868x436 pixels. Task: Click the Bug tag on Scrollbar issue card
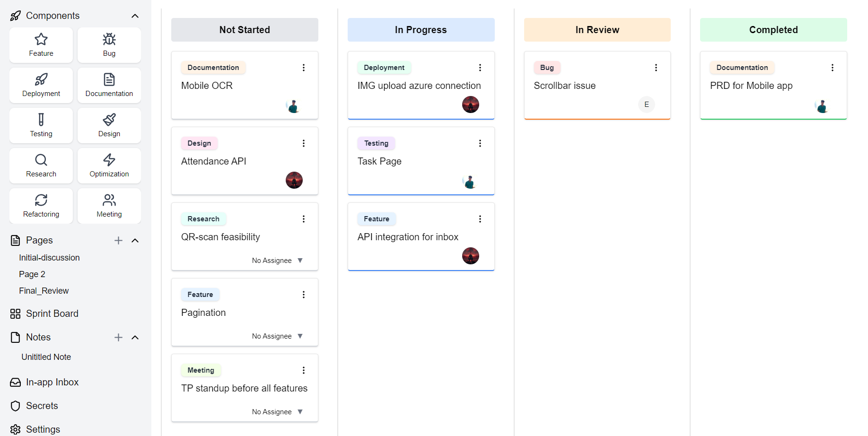[547, 68]
